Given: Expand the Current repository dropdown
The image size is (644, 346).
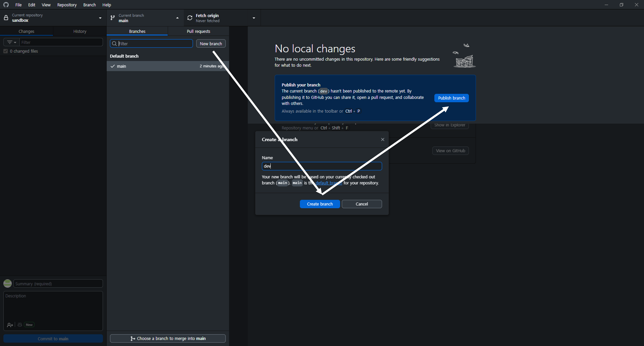Looking at the screenshot, I should tap(100, 18).
